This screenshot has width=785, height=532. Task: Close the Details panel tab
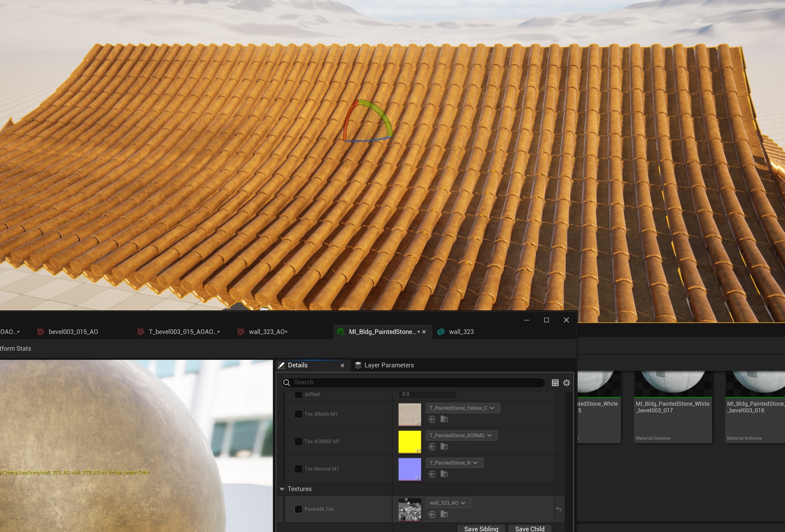pyautogui.click(x=342, y=366)
